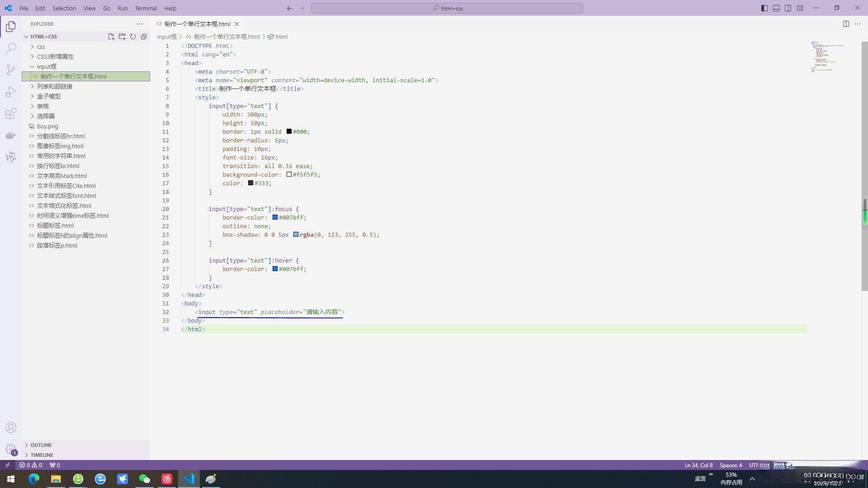This screenshot has width=868, height=488.
Task: Collapse the input框 folder
Action: pyautogui.click(x=86, y=66)
